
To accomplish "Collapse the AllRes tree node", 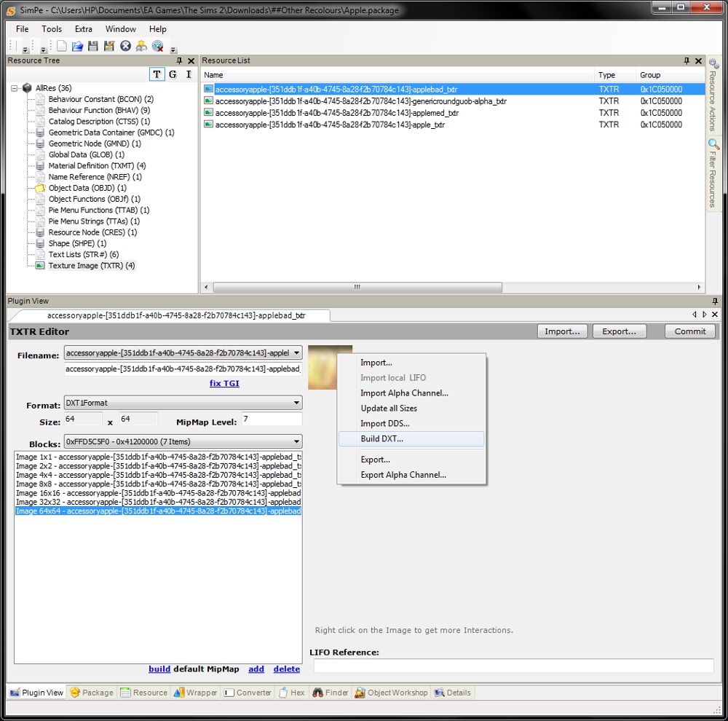I will [15, 88].
